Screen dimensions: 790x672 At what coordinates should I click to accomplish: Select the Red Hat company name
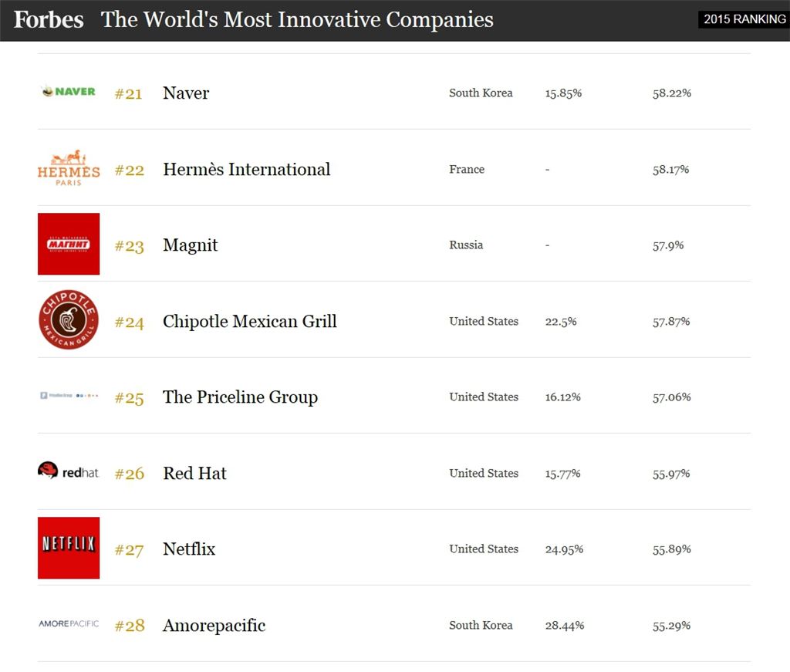(x=194, y=474)
